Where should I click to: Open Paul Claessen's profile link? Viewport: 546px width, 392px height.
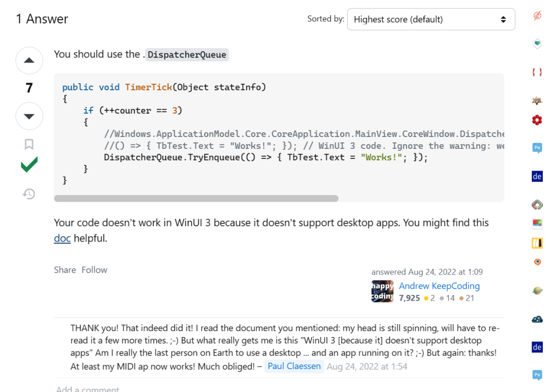coord(294,366)
